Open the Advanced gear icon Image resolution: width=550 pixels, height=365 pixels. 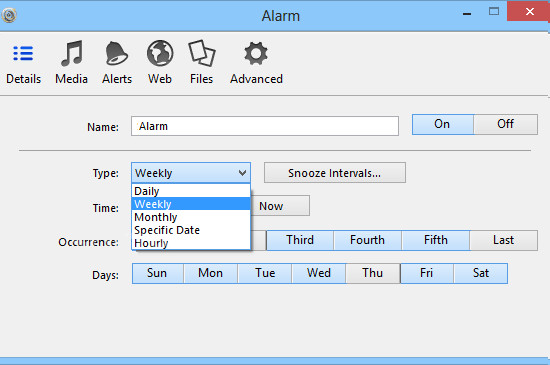[256, 53]
